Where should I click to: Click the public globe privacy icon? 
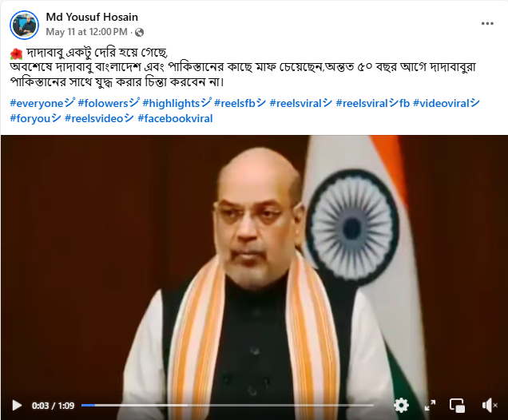pyautogui.click(x=139, y=32)
